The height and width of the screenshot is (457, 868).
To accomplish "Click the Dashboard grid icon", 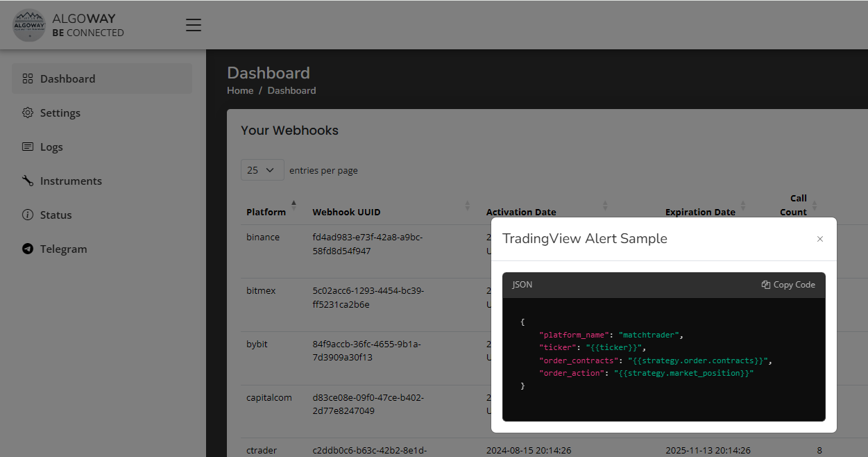I will [x=28, y=78].
